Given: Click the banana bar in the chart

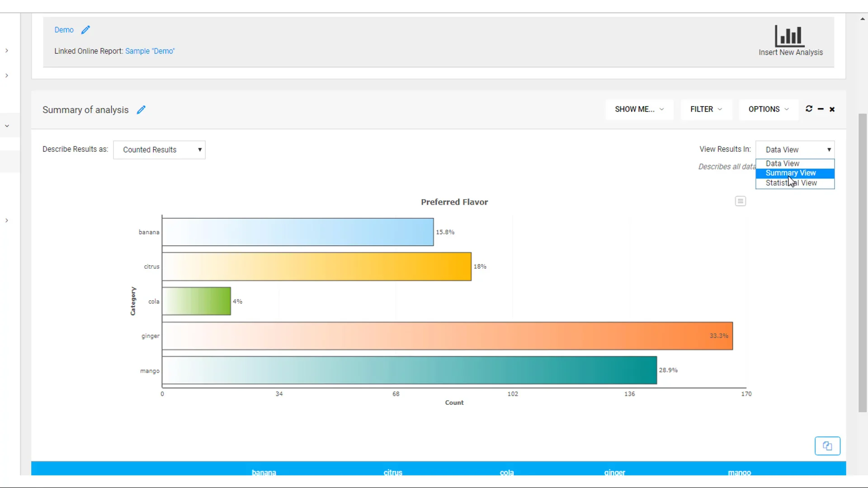Looking at the screenshot, I should [298, 232].
